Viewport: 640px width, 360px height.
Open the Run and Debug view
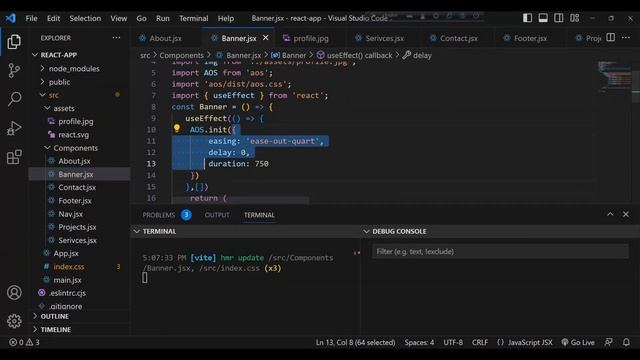click(14, 128)
